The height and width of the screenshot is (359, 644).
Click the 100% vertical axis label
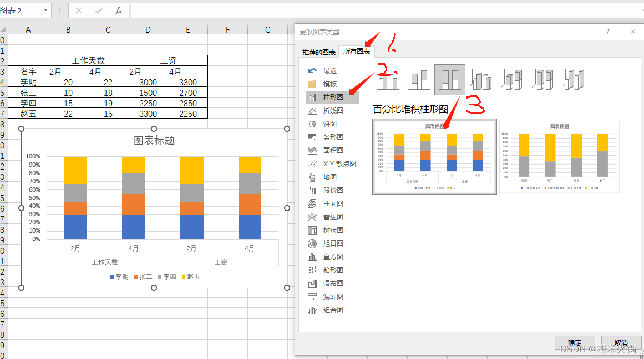[x=33, y=156]
